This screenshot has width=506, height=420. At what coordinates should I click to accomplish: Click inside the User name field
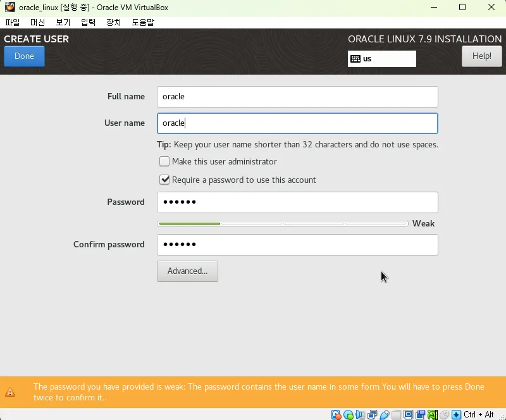(297, 123)
